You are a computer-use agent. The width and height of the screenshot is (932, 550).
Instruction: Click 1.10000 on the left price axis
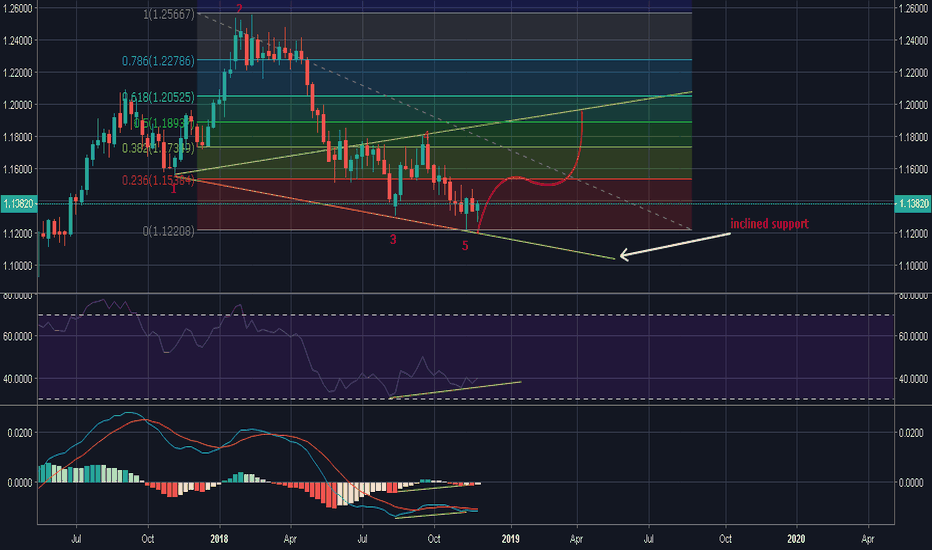click(x=17, y=266)
